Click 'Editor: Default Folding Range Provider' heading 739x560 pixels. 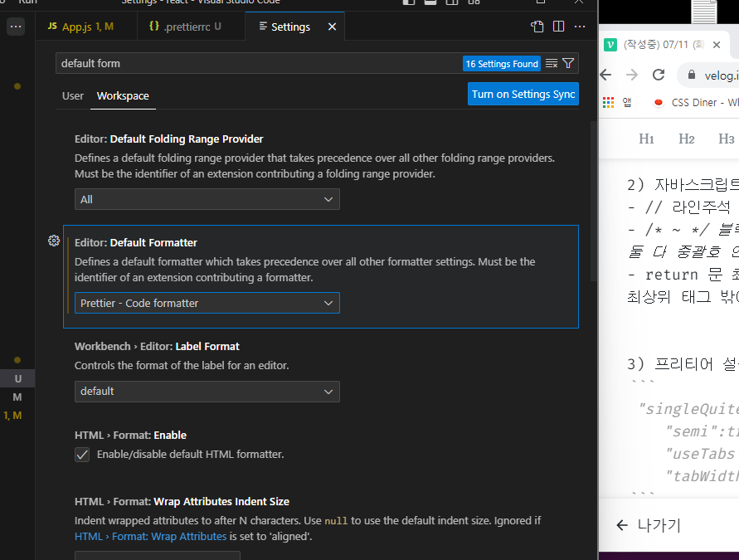[x=168, y=139]
